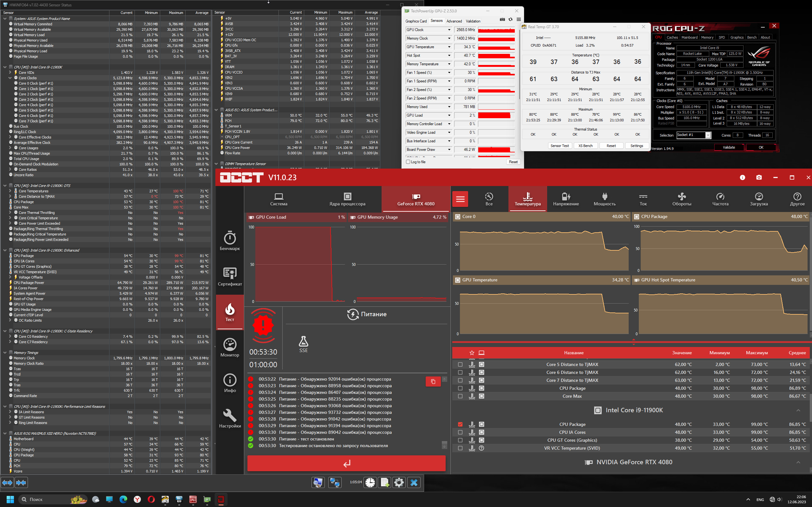The width and height of the screenshot is (812, 507).
Task: Click the OCCT screenshot camera icon
Action: point(759,177)
